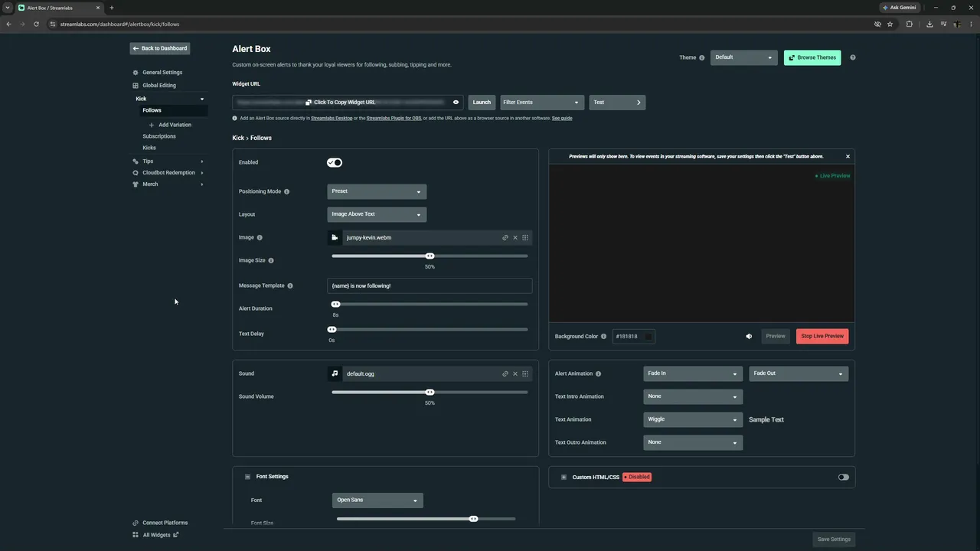
Task: Open the browser downloads icon
Action: 929,24
